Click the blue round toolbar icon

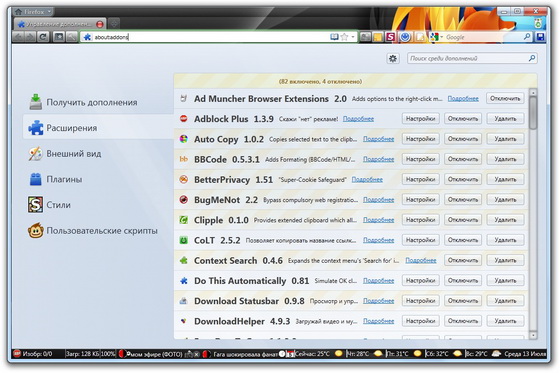click(405, 37)
